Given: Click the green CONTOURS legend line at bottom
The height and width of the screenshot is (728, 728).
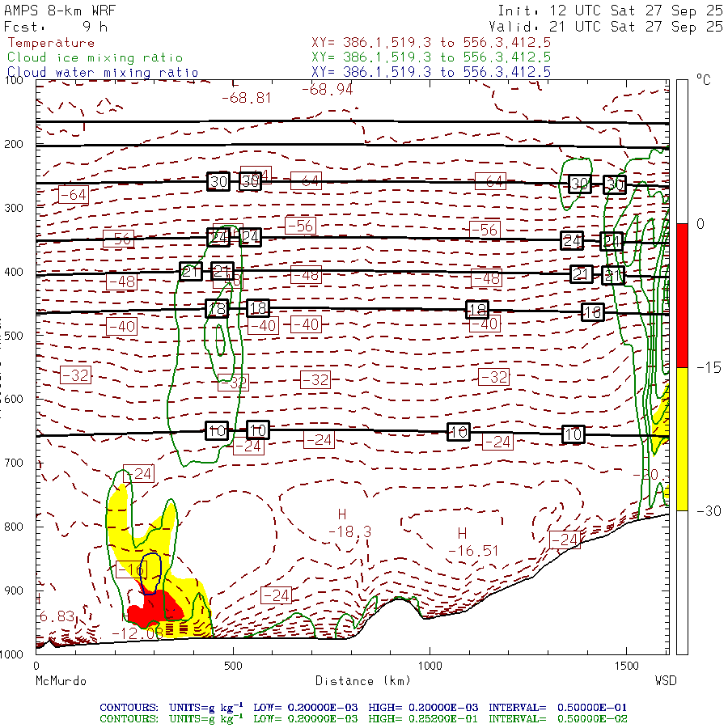Looking at the screenshot, I should click(x=363, y=719).
